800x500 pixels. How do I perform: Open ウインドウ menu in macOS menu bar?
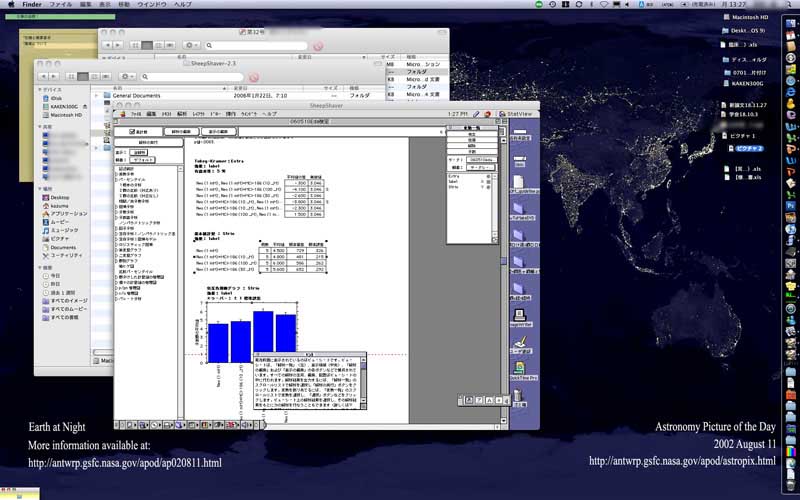[x=152, y=4]
